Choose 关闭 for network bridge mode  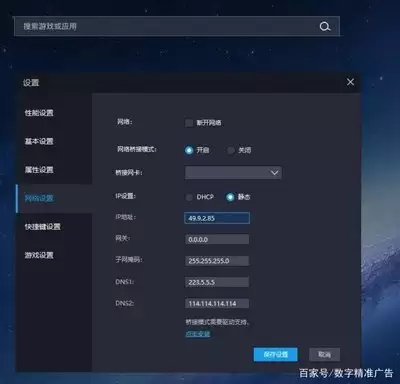(x=231, y=150)
